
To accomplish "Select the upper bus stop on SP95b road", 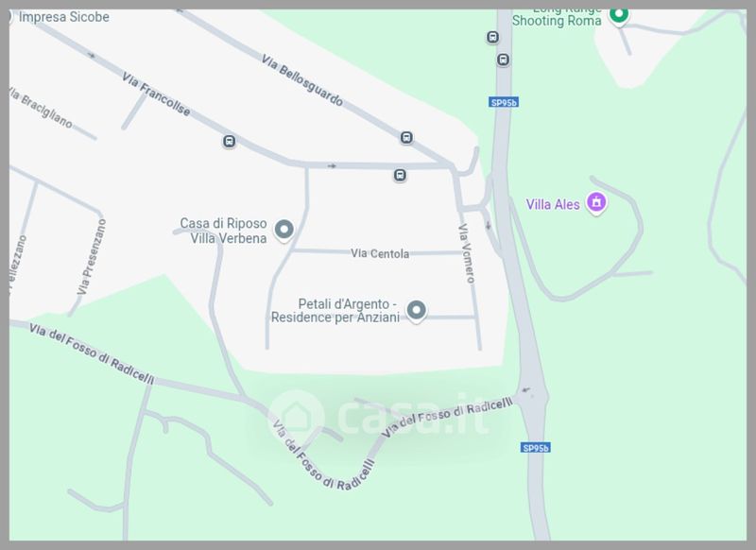I will coord(492,37).
